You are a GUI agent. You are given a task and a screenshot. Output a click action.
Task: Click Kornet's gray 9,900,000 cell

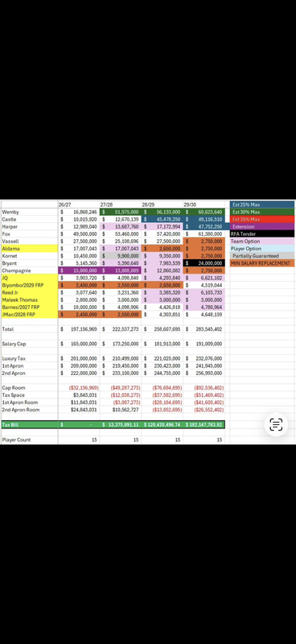pos(121,256)
